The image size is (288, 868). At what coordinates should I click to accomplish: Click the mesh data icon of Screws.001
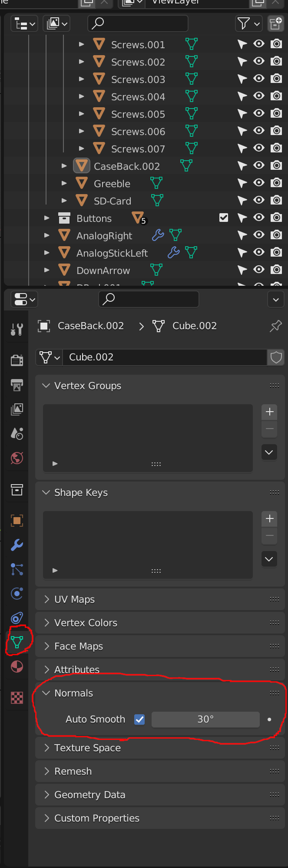(192, 44)
